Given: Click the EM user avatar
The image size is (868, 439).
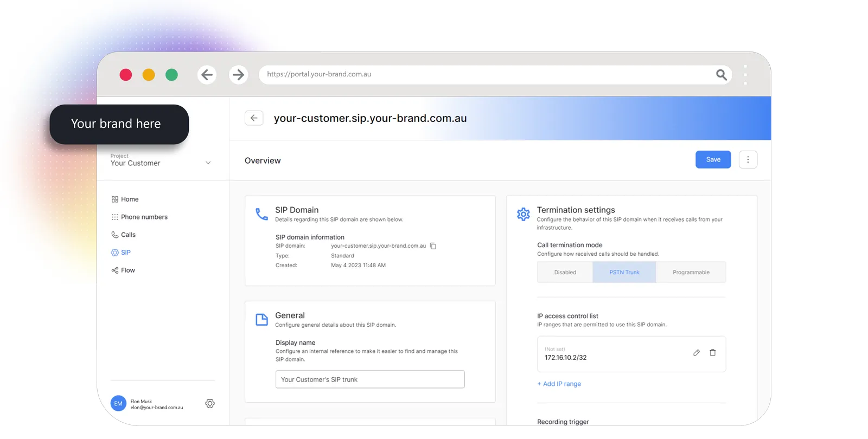Looking at the screenshot, I should tap(118, 403).
